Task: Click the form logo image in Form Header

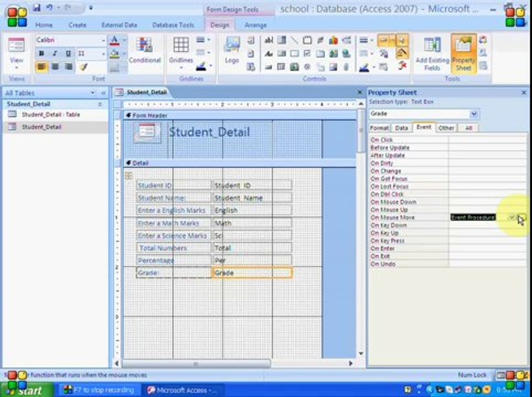Action: 147,132
